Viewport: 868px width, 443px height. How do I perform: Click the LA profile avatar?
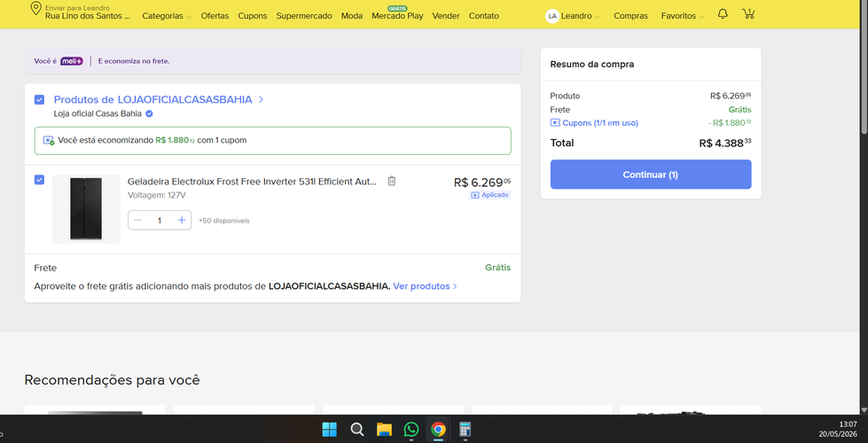[x=551, y=16]
